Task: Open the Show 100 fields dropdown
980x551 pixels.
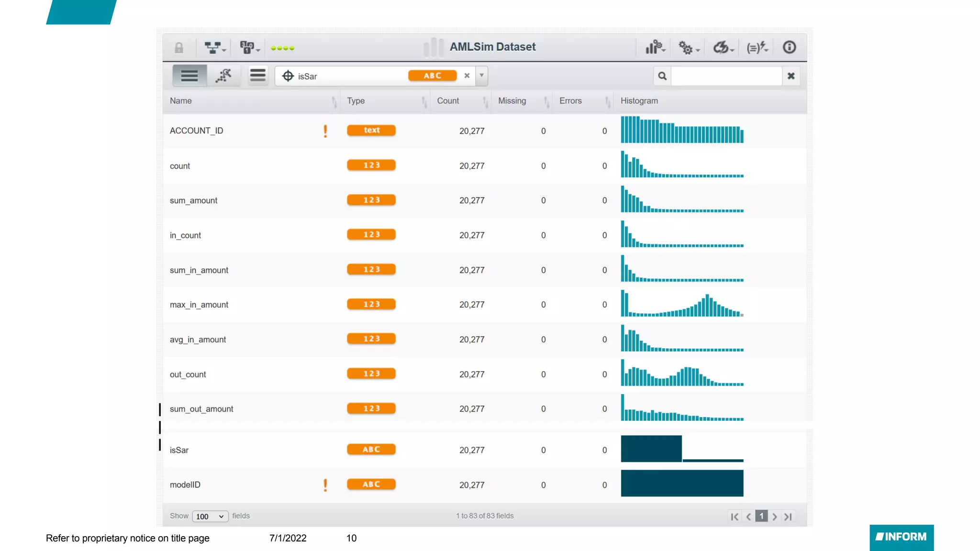Action: point(210,517)
